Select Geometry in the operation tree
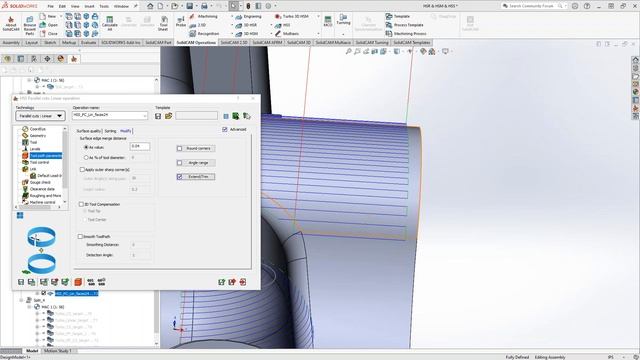 coord(38,136)
